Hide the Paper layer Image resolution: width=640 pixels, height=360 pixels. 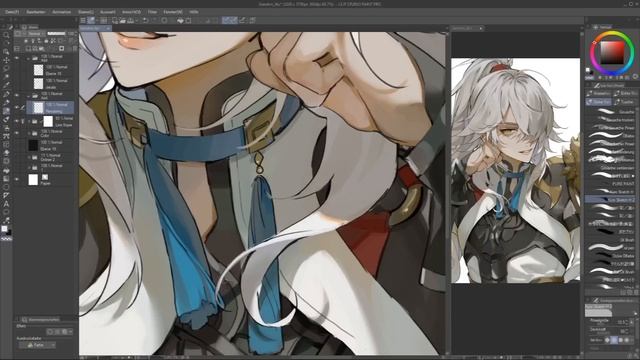[x=16, y=179]
